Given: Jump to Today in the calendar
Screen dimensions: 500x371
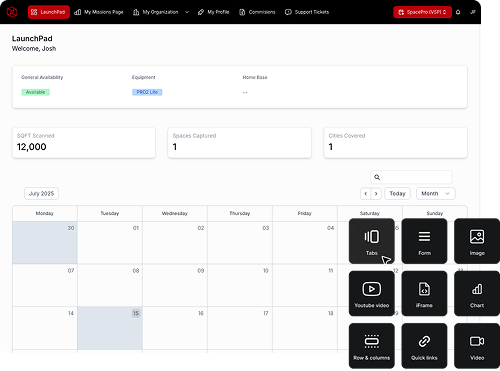Looking at the screenshot, I should (x=397, y=193).
